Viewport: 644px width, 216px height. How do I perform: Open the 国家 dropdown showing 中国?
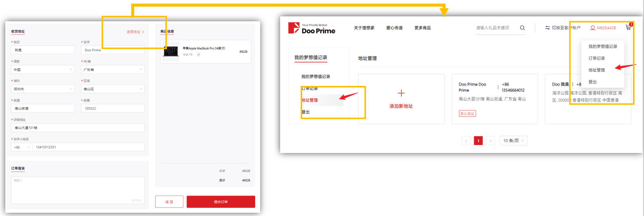tap(43, 70)
